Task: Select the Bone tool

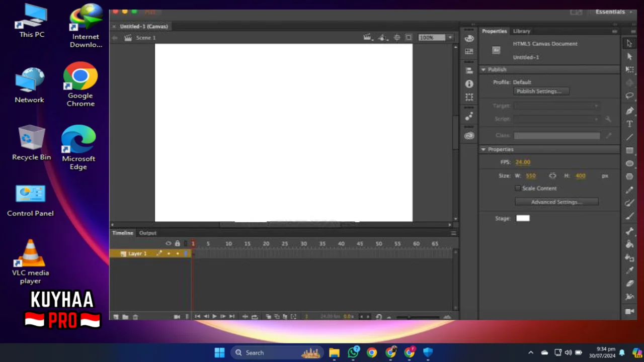Action: [x=629, y=231]
